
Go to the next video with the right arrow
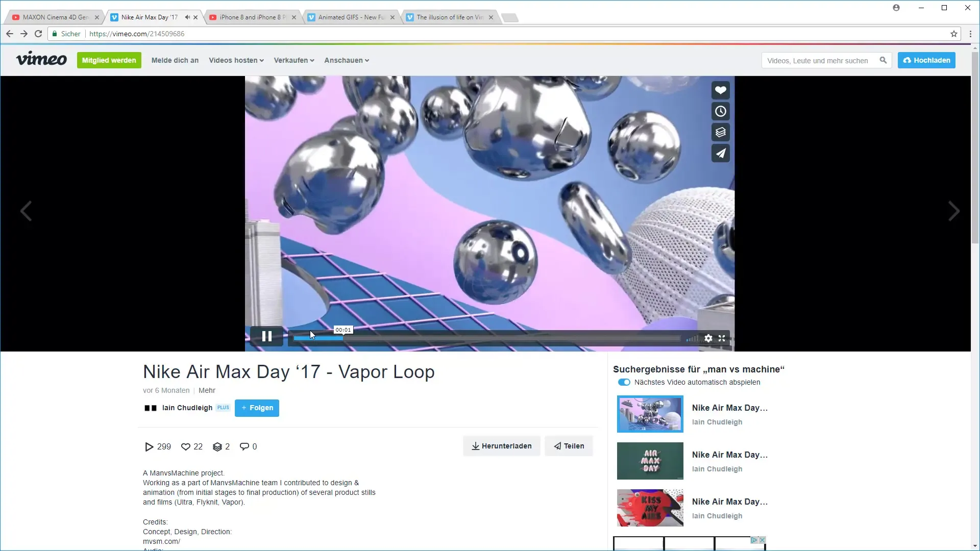click(x=953, y=211)
